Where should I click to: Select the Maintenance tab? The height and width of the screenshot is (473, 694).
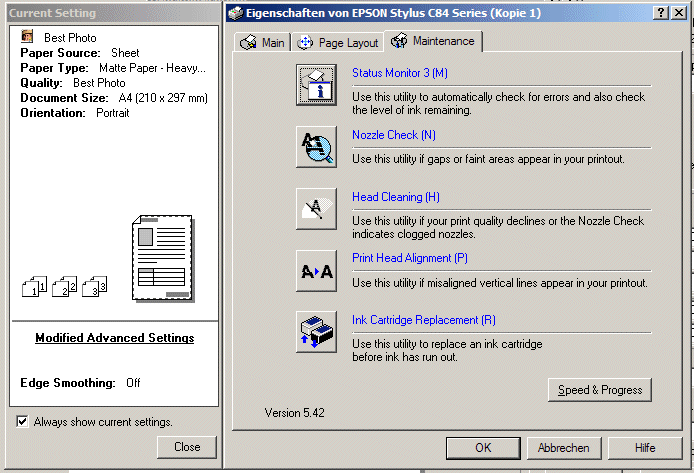[433, 41]
